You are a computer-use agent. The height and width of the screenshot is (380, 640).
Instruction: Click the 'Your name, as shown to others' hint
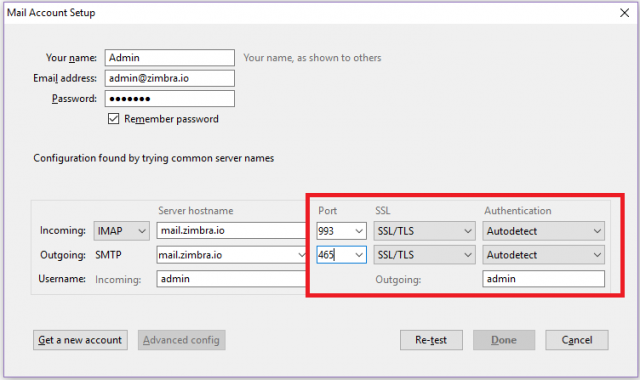[312, 58]
